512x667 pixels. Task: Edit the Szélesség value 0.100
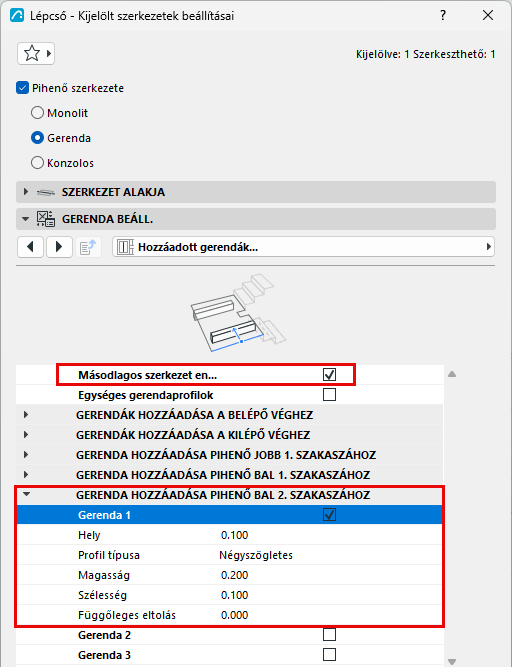point(235,595)
